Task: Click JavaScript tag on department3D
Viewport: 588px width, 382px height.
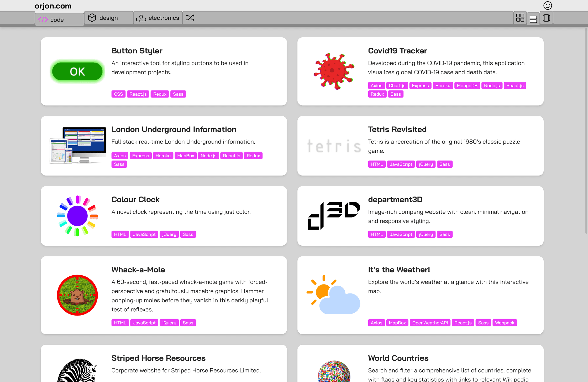Action: pos(401,234)
